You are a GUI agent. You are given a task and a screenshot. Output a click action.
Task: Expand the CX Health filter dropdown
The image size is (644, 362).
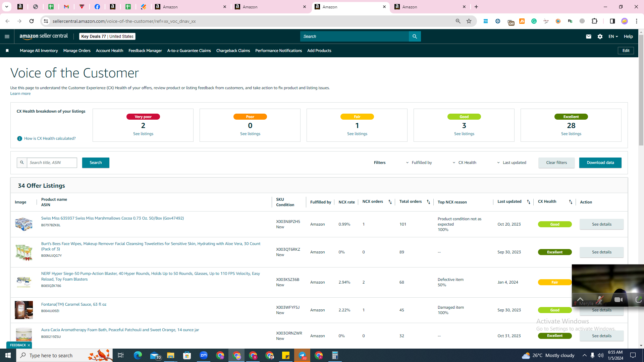(x=464, y=163)
